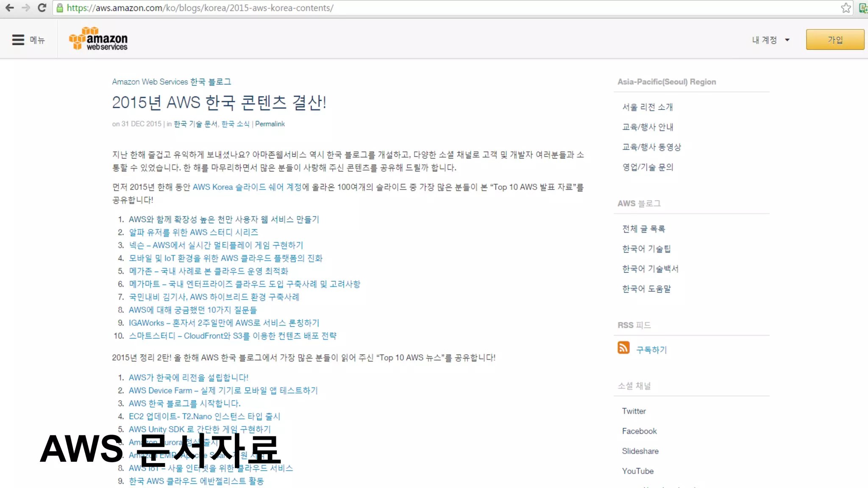Viewport: 868px width, 488px height.
Task: Click the green padlock security icon
Action: click(60, 8)
